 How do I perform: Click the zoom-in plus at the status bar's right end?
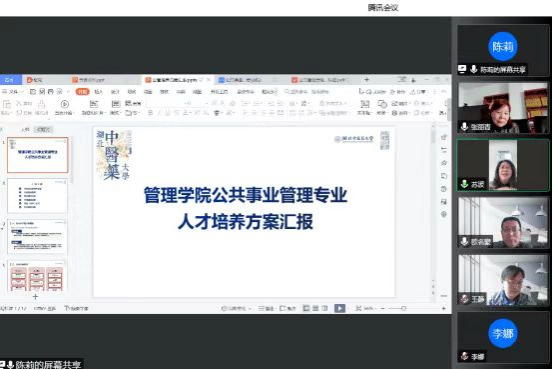tap(444, 309)
